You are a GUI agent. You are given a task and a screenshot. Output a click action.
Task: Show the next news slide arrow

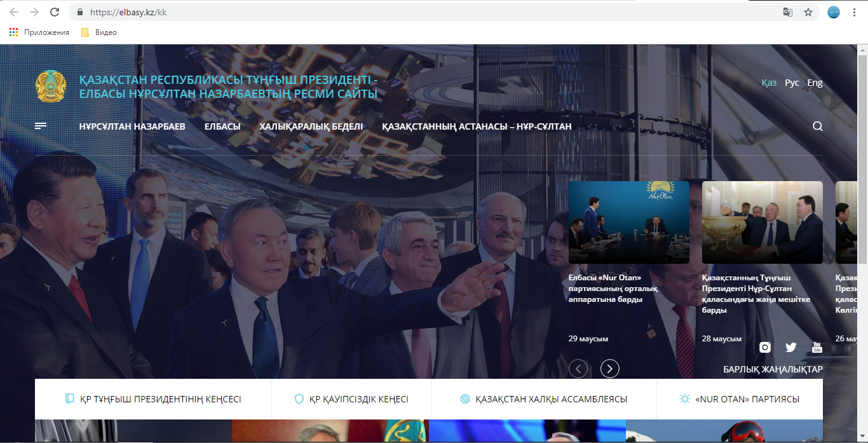tap(610, 369)
